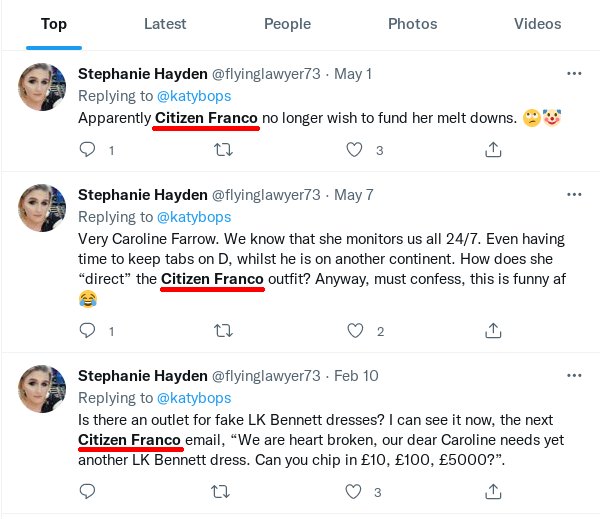Open more options on May 7 tweet
The image size is (600, 519).
point(574,194)
